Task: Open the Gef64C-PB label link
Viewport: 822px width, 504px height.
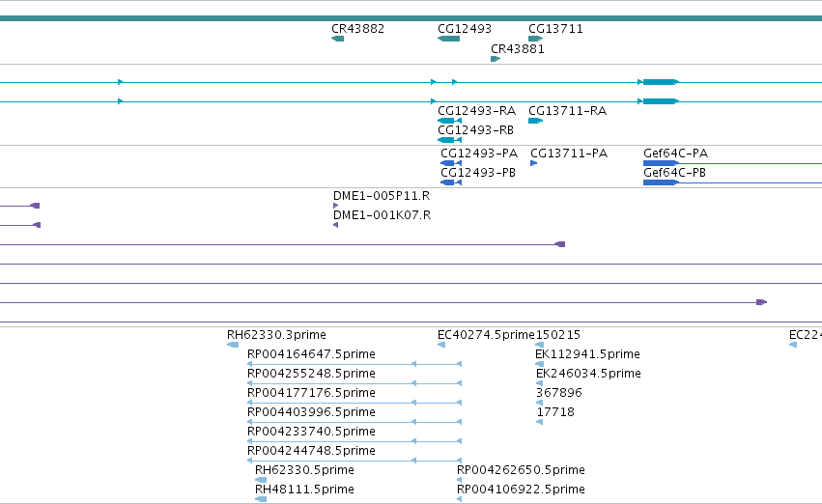Action: tap(674, 173)
